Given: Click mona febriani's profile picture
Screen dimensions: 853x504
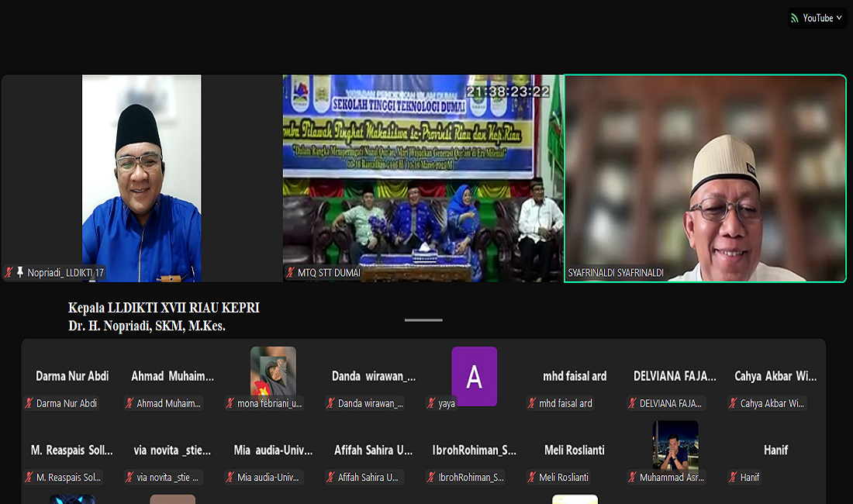Looking at the screenshot, I should point(273,371).
